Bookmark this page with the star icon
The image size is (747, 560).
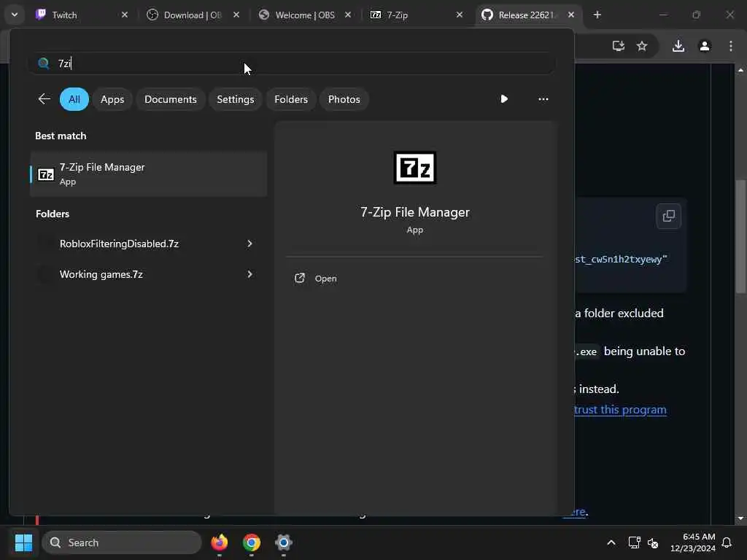pyautogui.click(x=642, y=46)
